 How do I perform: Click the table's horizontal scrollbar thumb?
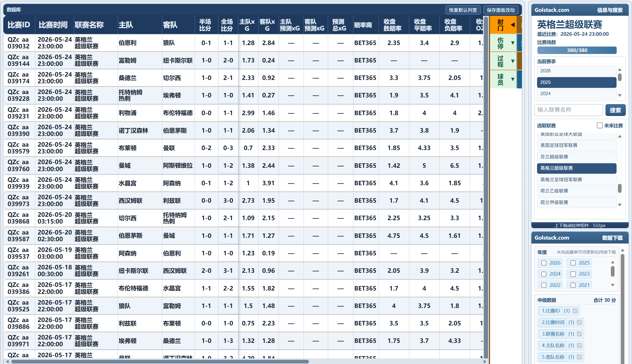coord(160,361)
